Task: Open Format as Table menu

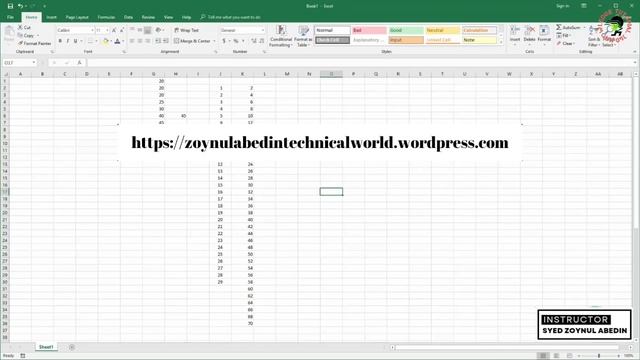Action: 303,36
